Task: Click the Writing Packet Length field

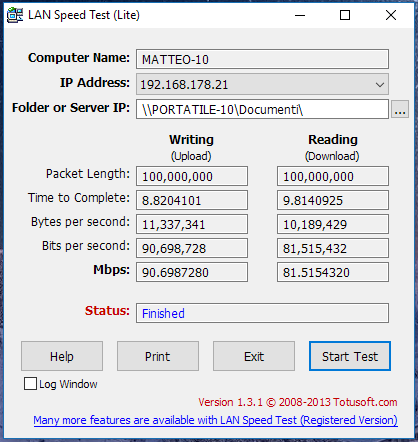Action: 192,176
